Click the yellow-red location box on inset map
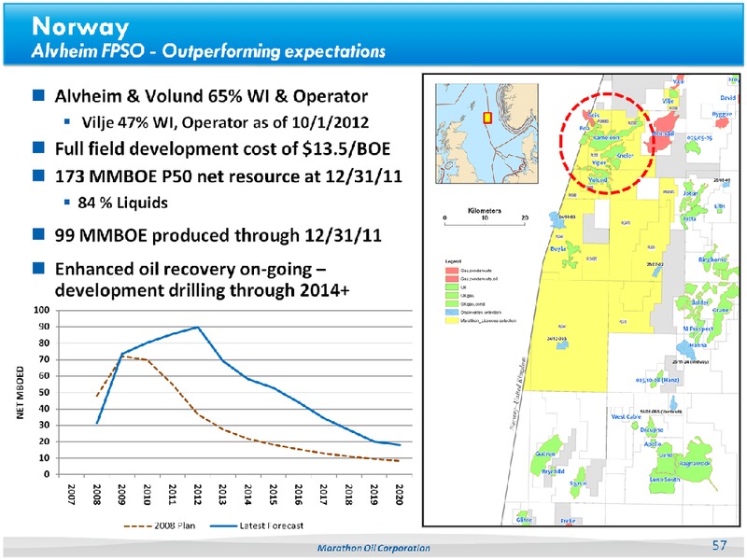This screenshot has height=560, width=747. (x=486, y=118)
